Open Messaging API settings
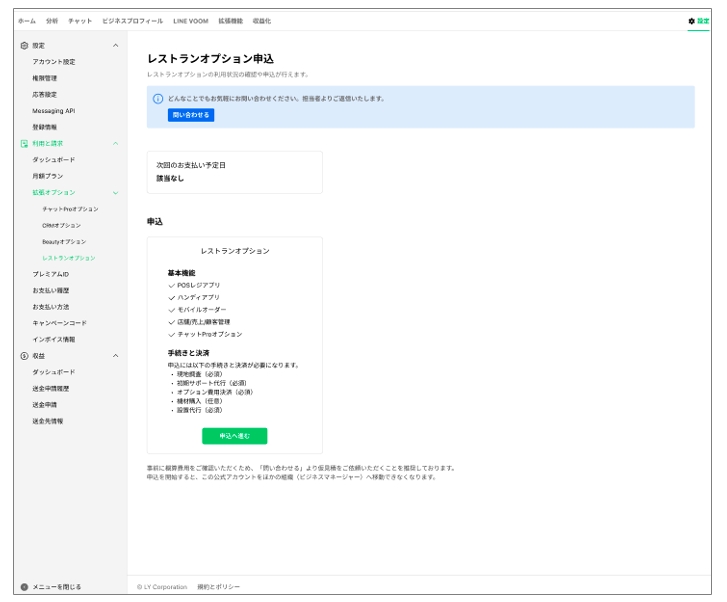The height and width of the screenshot is (602, 727). 54,111
